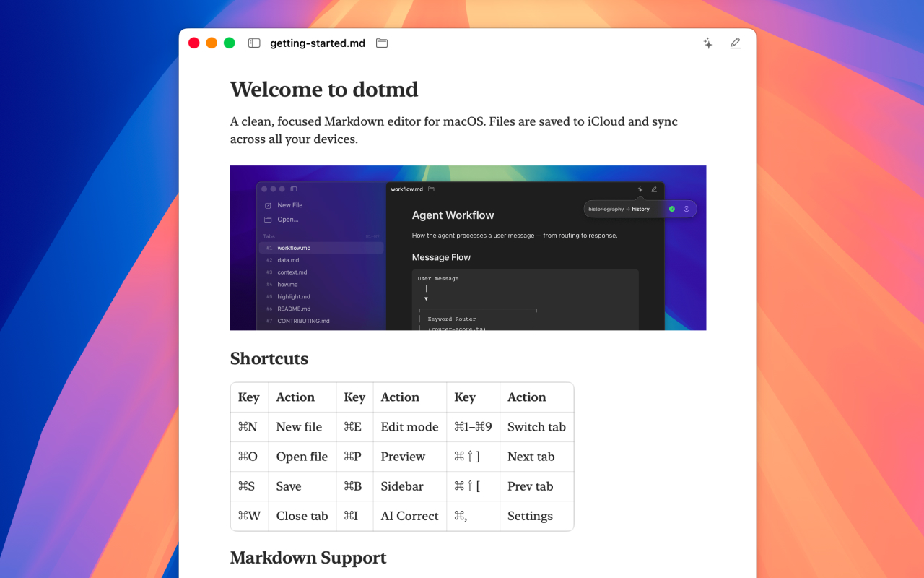This screenshot has height=578, width=924.
Task: Click the Markdown Support heading
Action: pyautogui.click(x=308, y=558)
